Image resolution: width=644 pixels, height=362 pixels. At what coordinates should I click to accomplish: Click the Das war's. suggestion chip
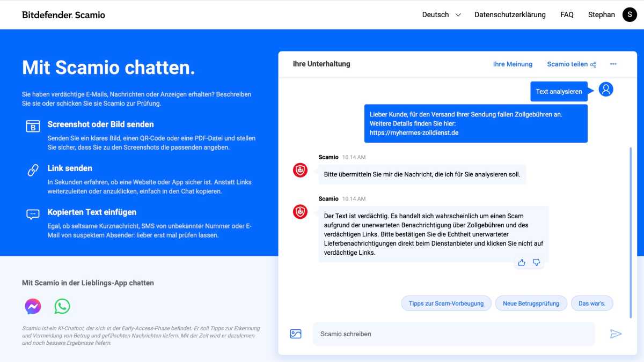592,303
